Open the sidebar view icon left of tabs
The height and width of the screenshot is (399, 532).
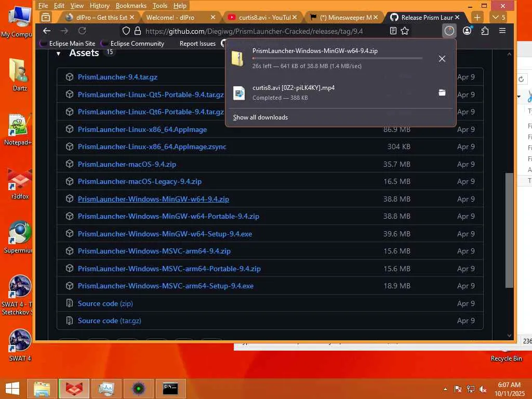(x=46, y=17)
